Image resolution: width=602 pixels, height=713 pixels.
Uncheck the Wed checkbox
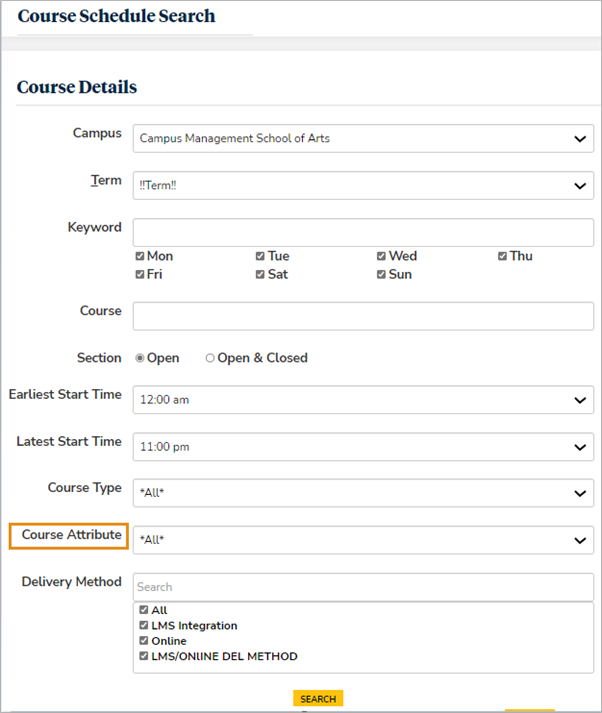click(382, 256)
